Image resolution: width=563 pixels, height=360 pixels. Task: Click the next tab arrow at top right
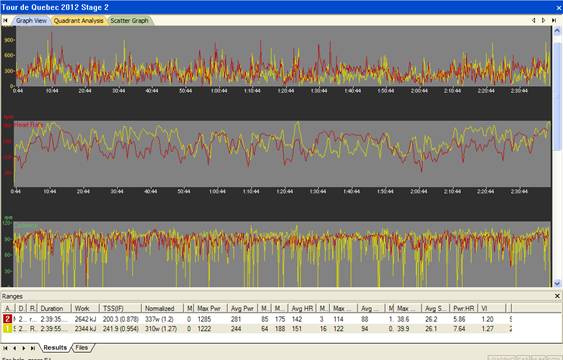click(x=544, y=20)
